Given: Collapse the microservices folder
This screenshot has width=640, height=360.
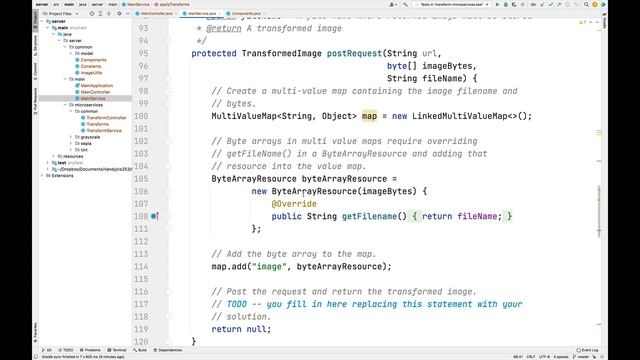Looking at the screenshot, I should point(65,105).
